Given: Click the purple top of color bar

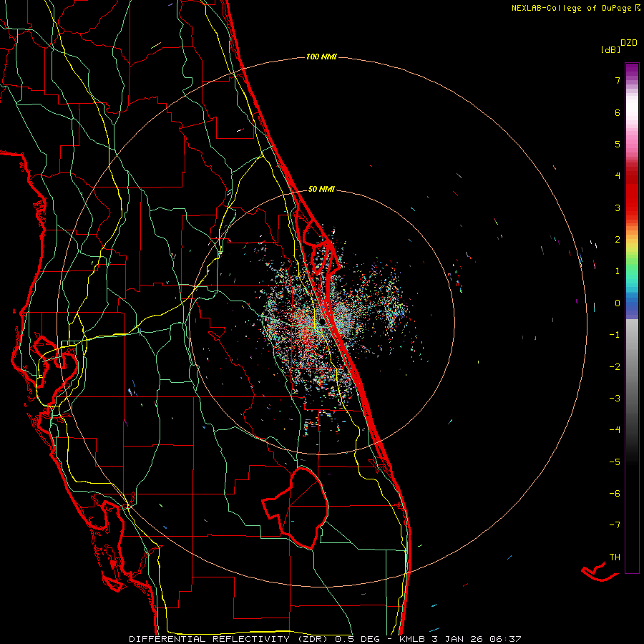Looking at the screenshot, I should point(632,70).
